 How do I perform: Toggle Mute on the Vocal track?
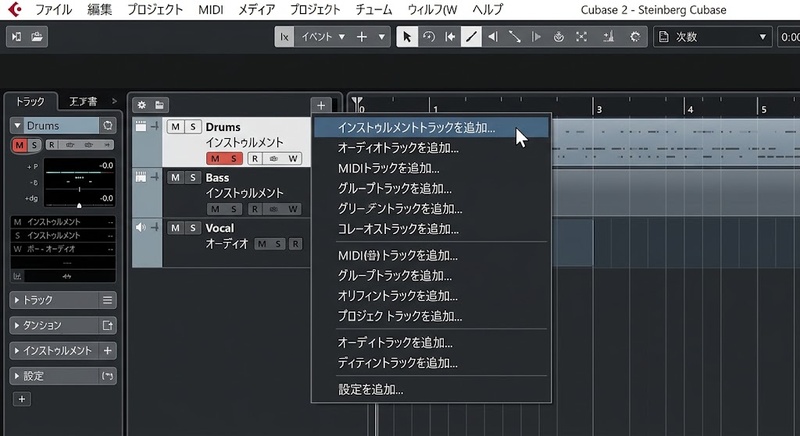tap(176, 228)
